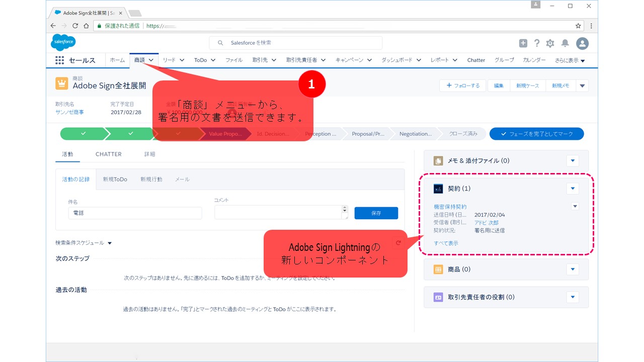644x362 pixels.
Task: Click the 商品 panel icon
Action: coord(438,269)
